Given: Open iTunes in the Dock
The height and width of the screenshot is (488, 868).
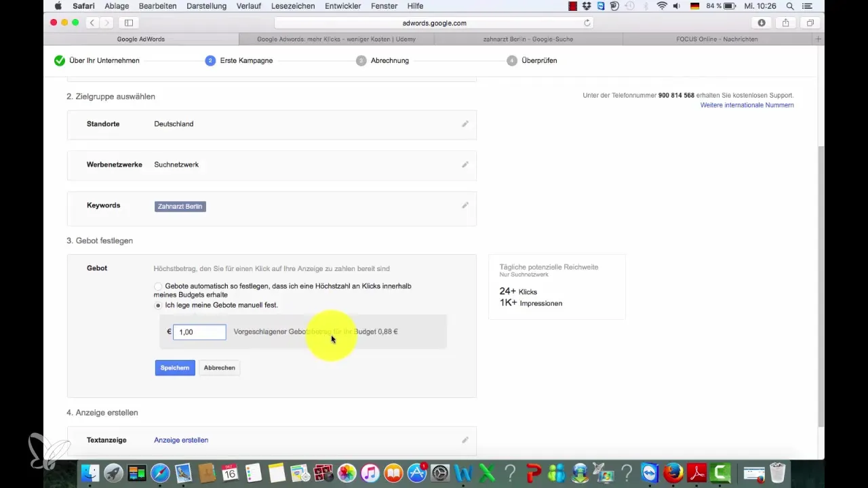Looking at the screenshot, I should (370, 472).
